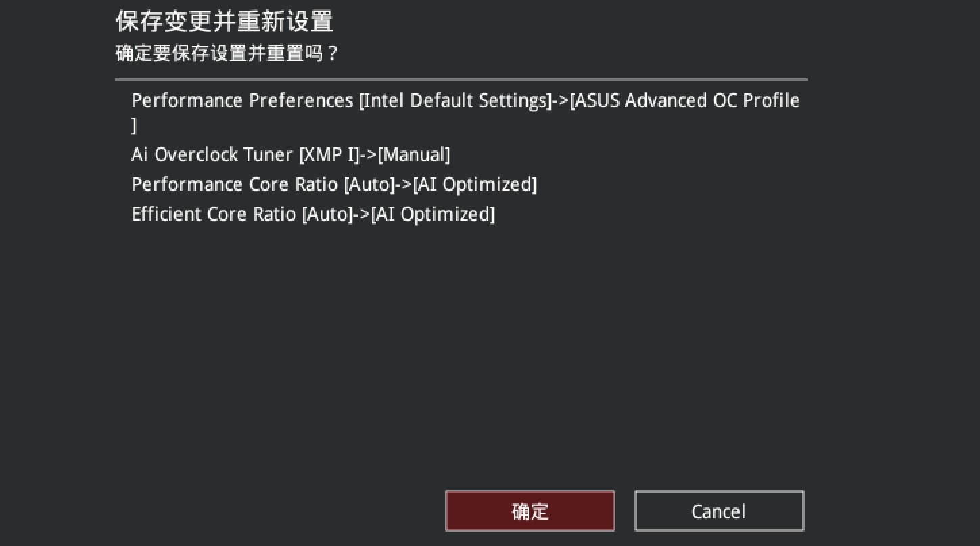Select the Performance Core Ratio setting name

235,185
